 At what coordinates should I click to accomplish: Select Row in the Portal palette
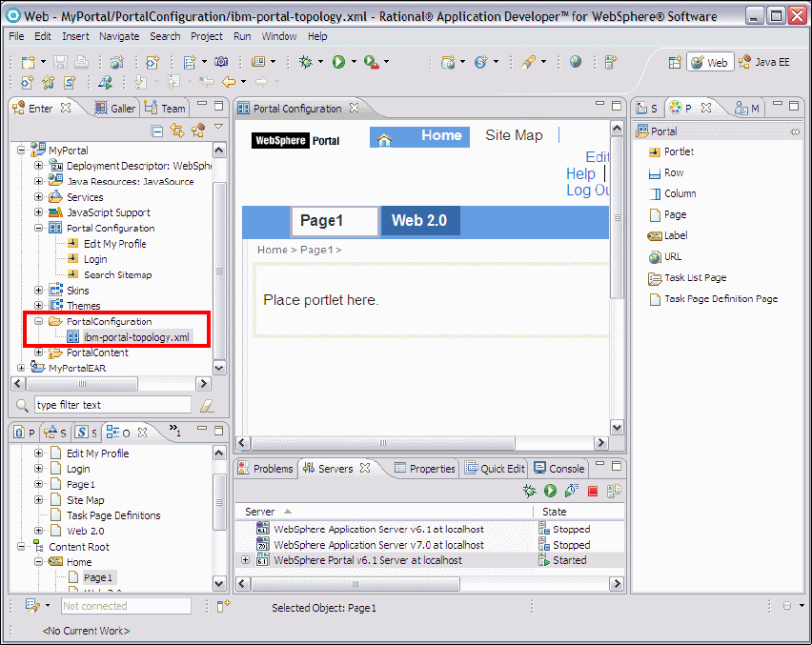pyautogui.click(x=666, y=172)
